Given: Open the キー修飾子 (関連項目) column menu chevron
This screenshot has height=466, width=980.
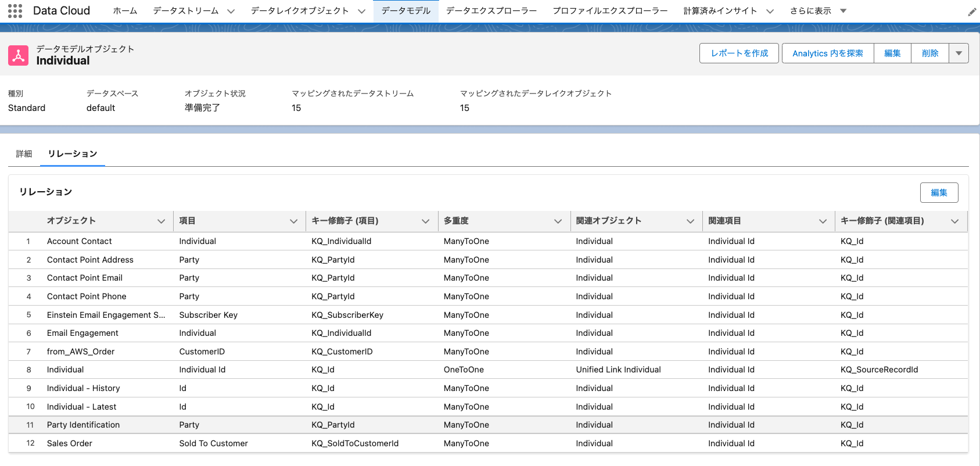Looking at the screenshot, I should 954,221.
